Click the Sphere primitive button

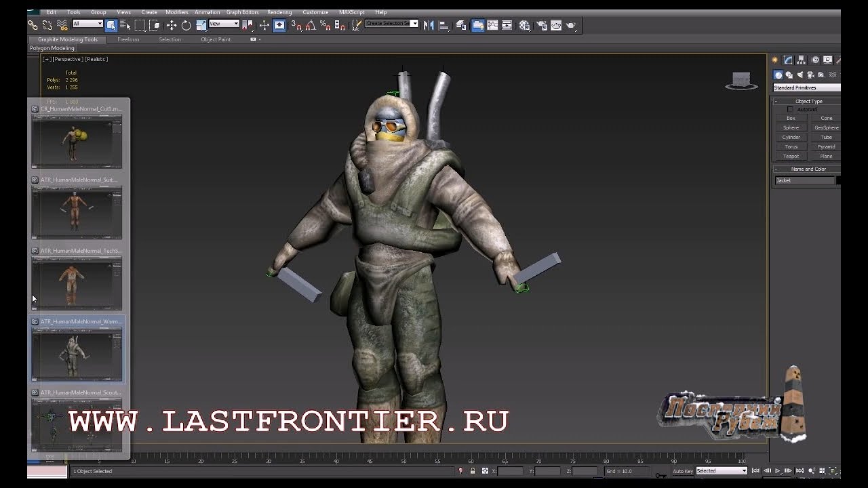point(791,127)
